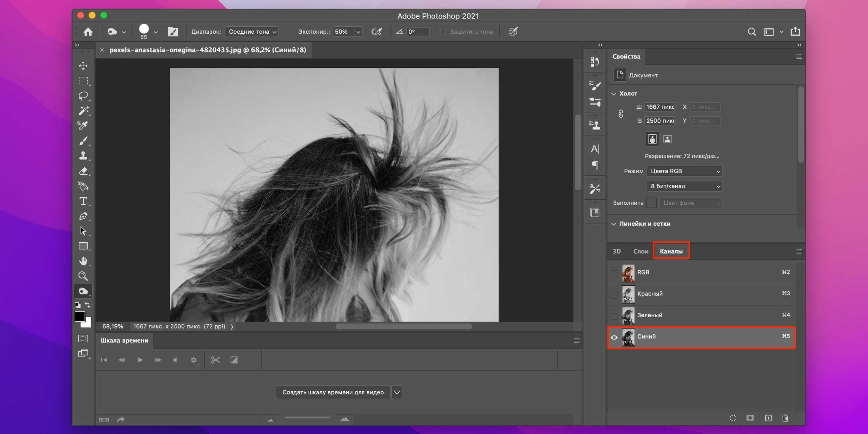Screen dimensions: 868x434
Task: Open Range dropdown showing Midtones
Action: (252, 32)
